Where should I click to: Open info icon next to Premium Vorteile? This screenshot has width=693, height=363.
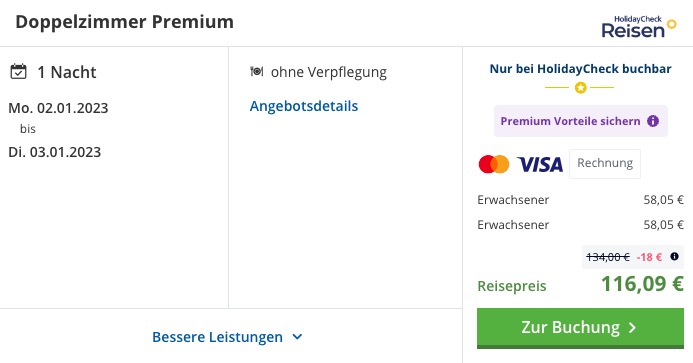(653, 121)
